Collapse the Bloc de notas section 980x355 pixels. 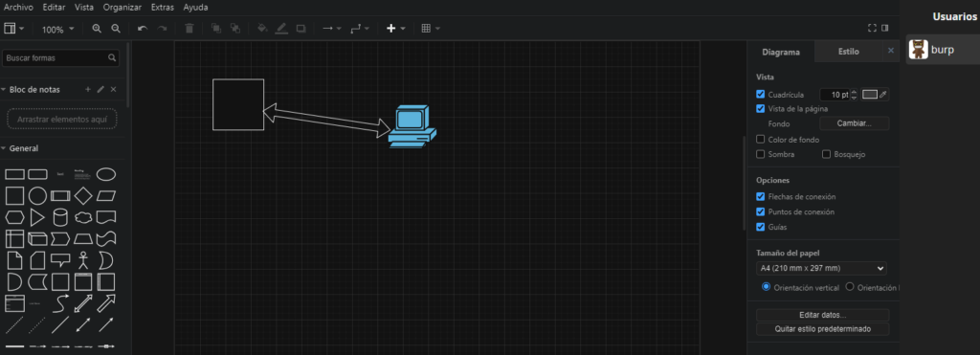[x=3, y=90]
